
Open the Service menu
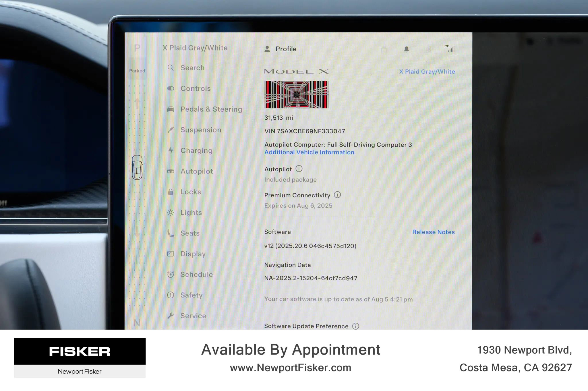193,316
